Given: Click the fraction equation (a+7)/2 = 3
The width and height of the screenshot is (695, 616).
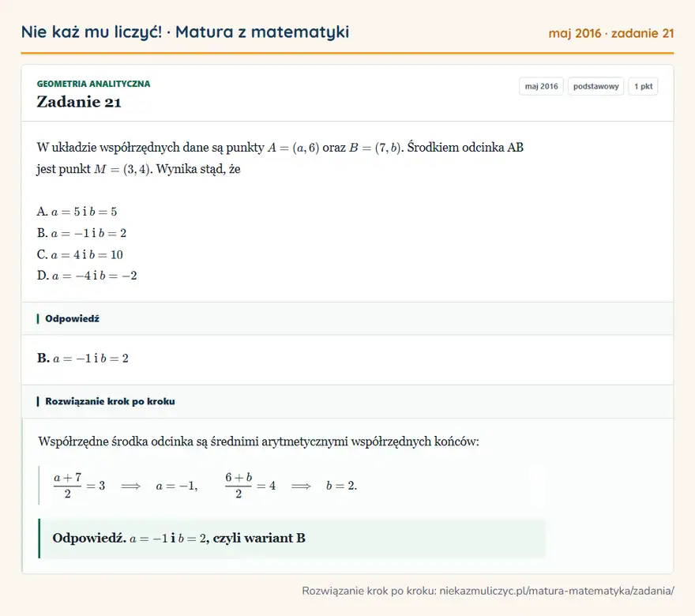Looking at the screenshot, I should 79,486.
